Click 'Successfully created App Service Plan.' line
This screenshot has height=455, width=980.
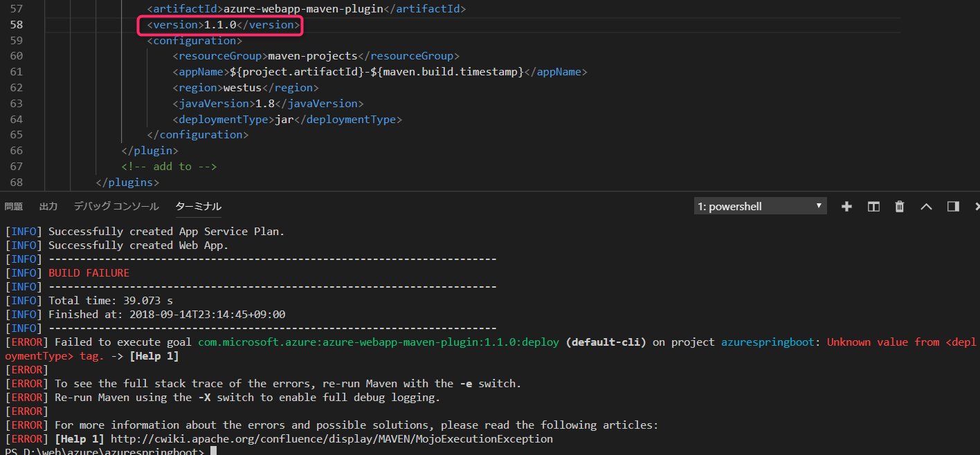pyautogui.click(x=166, y=232)
